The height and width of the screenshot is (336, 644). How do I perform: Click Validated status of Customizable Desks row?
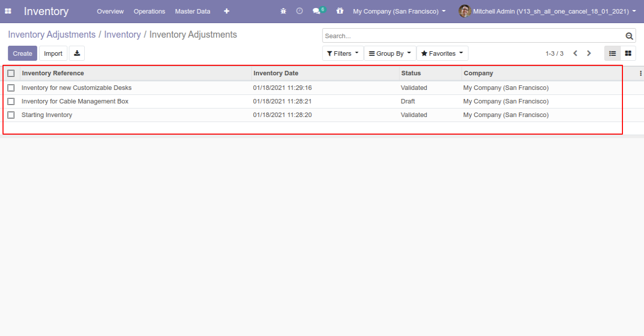(414, 88)
